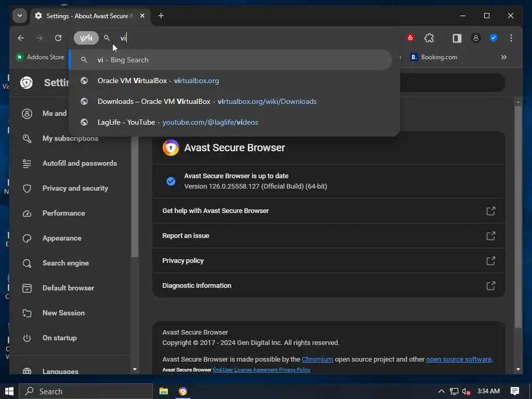Open Performance settings

[x=70, y=213]
